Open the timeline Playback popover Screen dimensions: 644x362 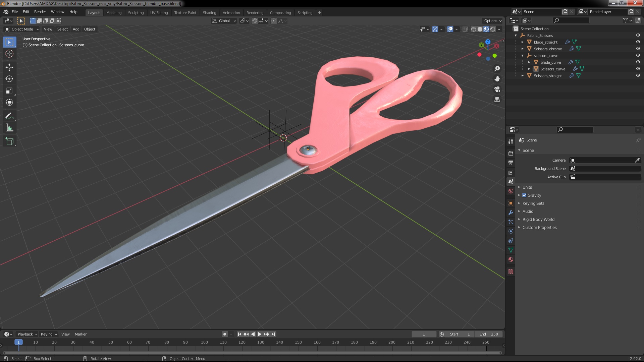27,334
